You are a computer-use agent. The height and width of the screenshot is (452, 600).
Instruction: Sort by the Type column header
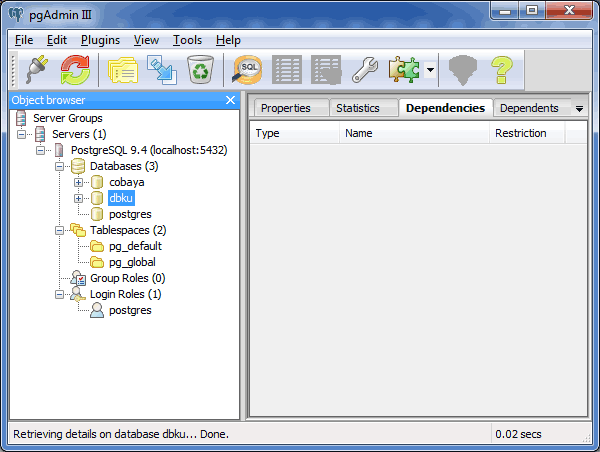tap(294, 133)
